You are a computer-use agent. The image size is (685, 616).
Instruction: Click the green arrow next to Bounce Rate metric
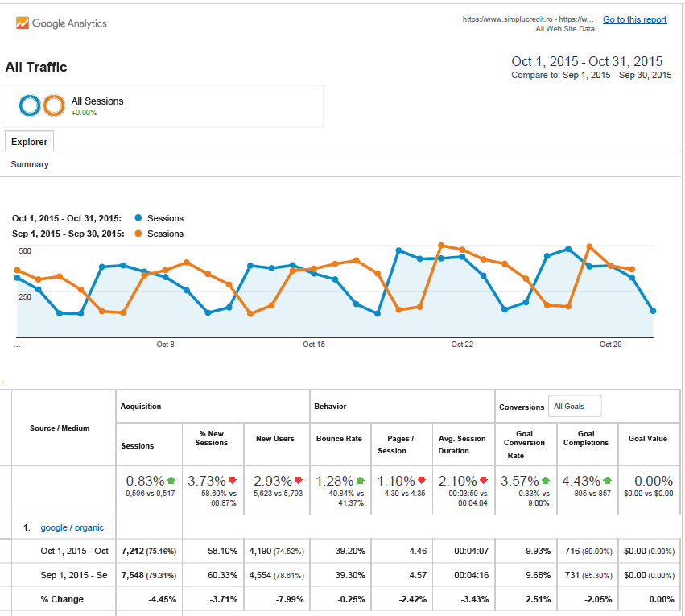[361, 478]
